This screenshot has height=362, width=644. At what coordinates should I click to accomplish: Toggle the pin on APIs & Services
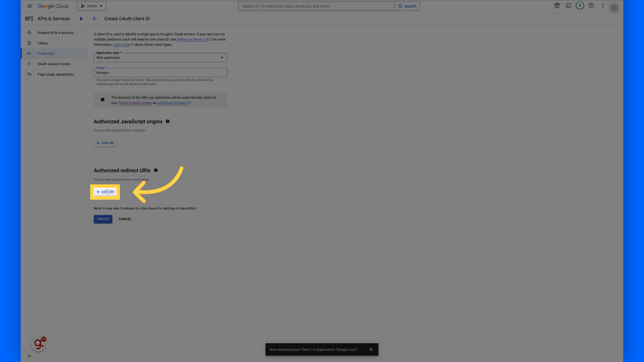point(81,19)
